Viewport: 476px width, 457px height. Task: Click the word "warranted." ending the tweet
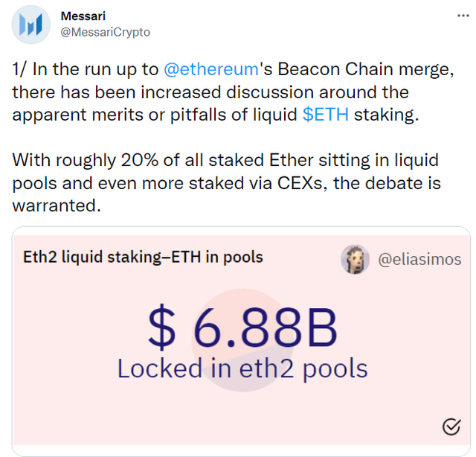pyautogui.click(x=57, y=205)
